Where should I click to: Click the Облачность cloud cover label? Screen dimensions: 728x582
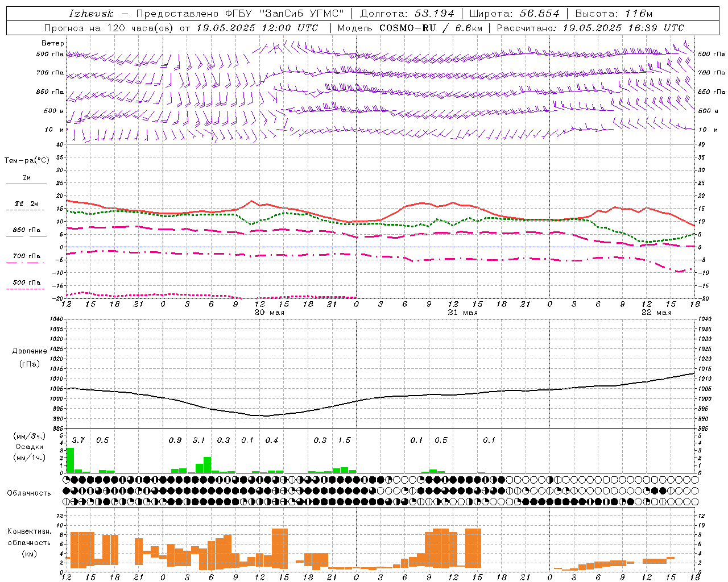(29, 493)
